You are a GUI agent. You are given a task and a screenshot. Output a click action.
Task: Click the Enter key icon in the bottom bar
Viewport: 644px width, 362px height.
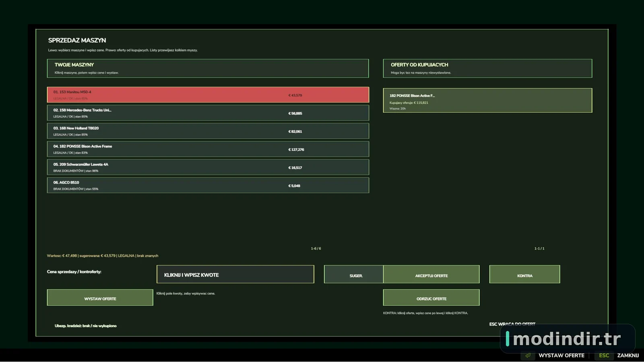pyautogui.click(x=528, y=356)
